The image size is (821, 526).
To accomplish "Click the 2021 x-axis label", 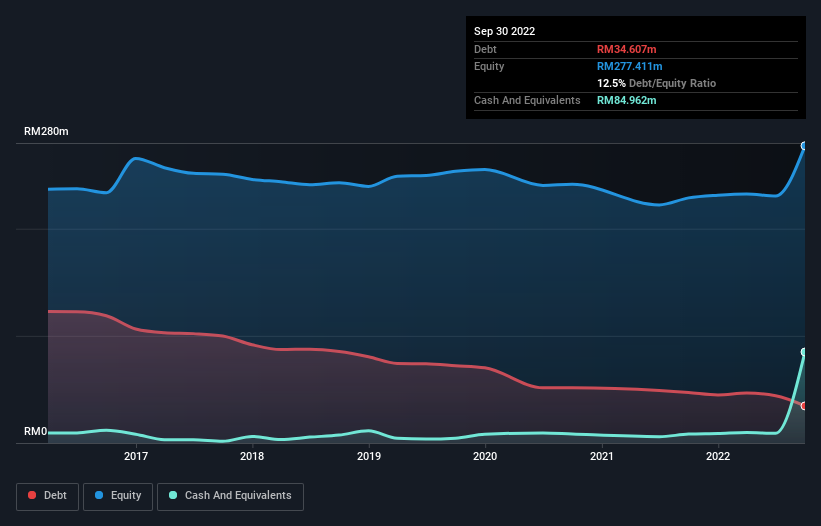I will point(602,456).
